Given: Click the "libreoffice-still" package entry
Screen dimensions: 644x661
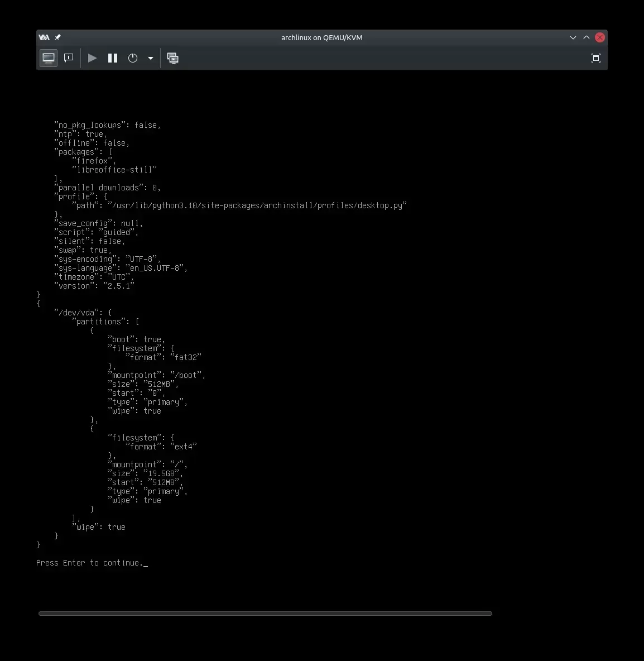Looking at the screenshot, I should 114,170.
